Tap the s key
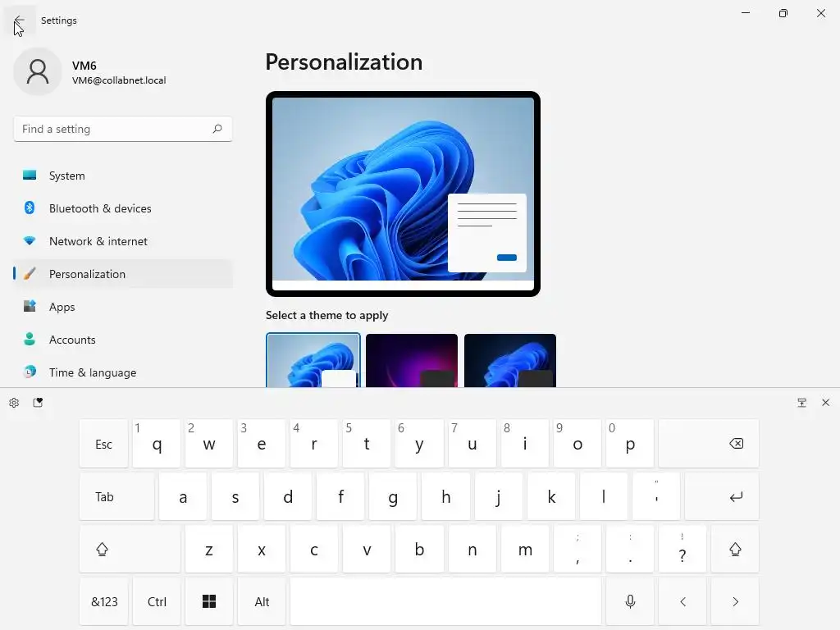840x630 pixels. (235, 496)
